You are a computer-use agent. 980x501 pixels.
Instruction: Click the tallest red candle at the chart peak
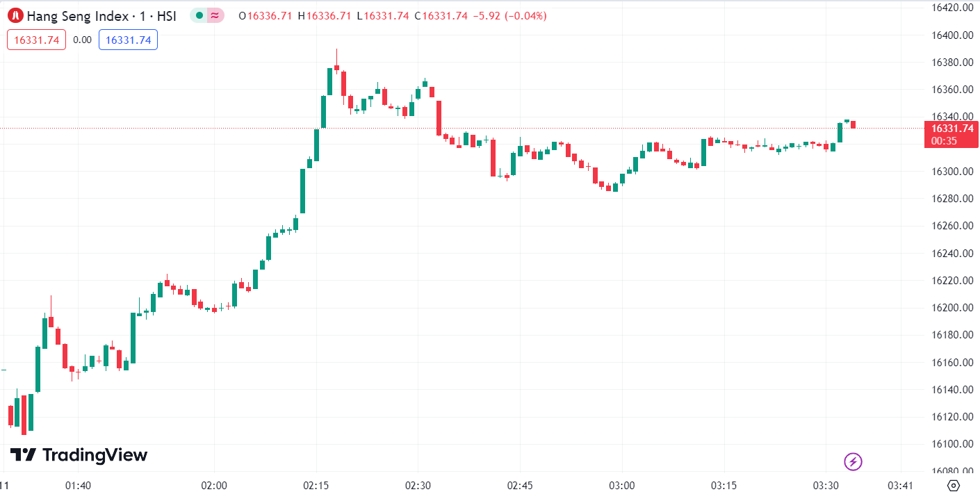coord(336,68)
